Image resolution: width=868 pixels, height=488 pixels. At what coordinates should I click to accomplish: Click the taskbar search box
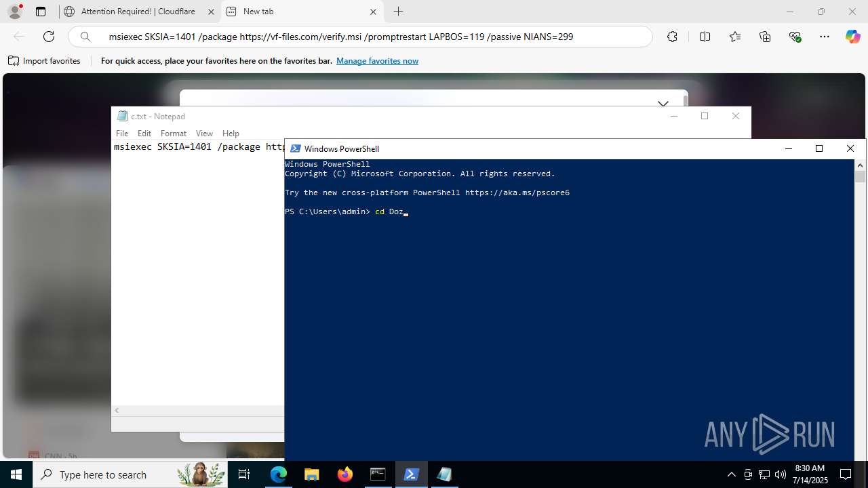click(130, 474)
